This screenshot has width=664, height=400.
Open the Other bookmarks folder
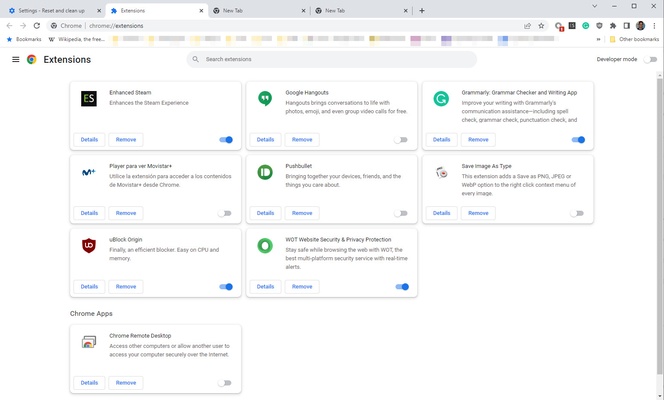coord(634,39)
